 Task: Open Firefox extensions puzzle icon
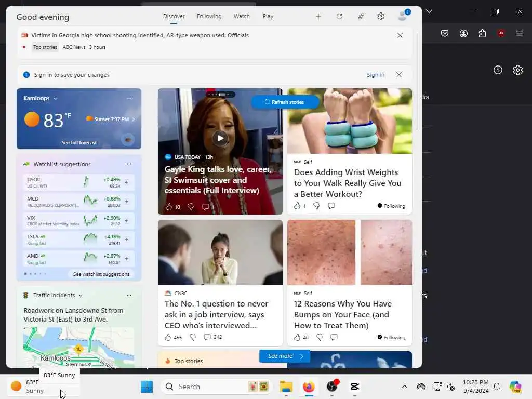pyautogui.click(x=482, y=33)
